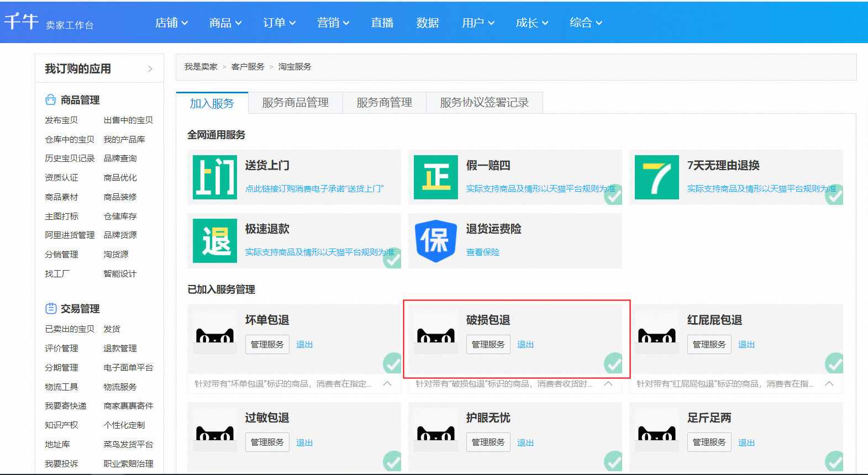Open 出售中的宝贝 in the sidebar
The height and width of the screenshot is (475, 868).
[128, 120]
